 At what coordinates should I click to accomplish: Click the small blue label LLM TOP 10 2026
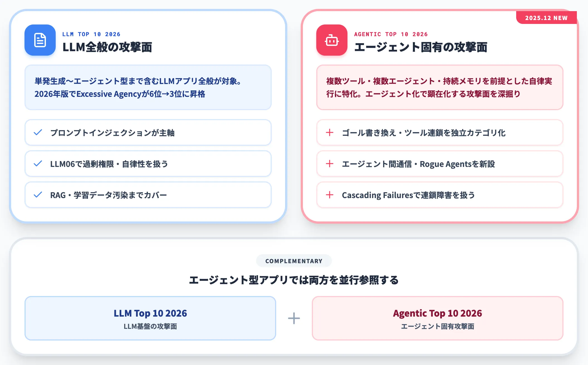pyautogui.click(x=91, y=34)
